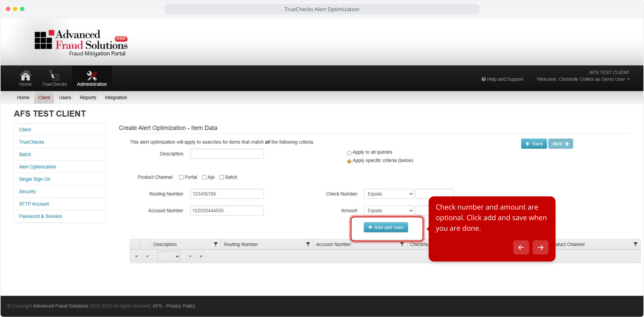Go to previous page of grid
644x317 pixels.
pos(147,256)
